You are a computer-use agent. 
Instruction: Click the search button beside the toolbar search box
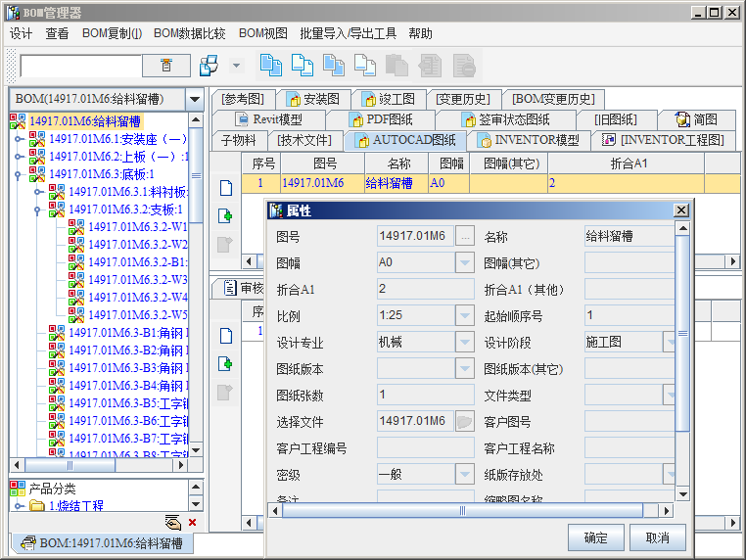[166, 66]
